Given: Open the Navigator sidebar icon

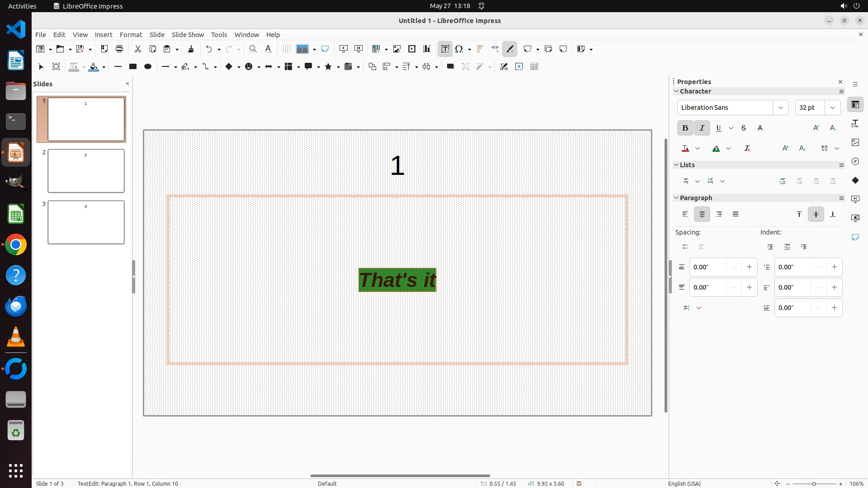Looking at the screenshot, I should tap(855, 161).
